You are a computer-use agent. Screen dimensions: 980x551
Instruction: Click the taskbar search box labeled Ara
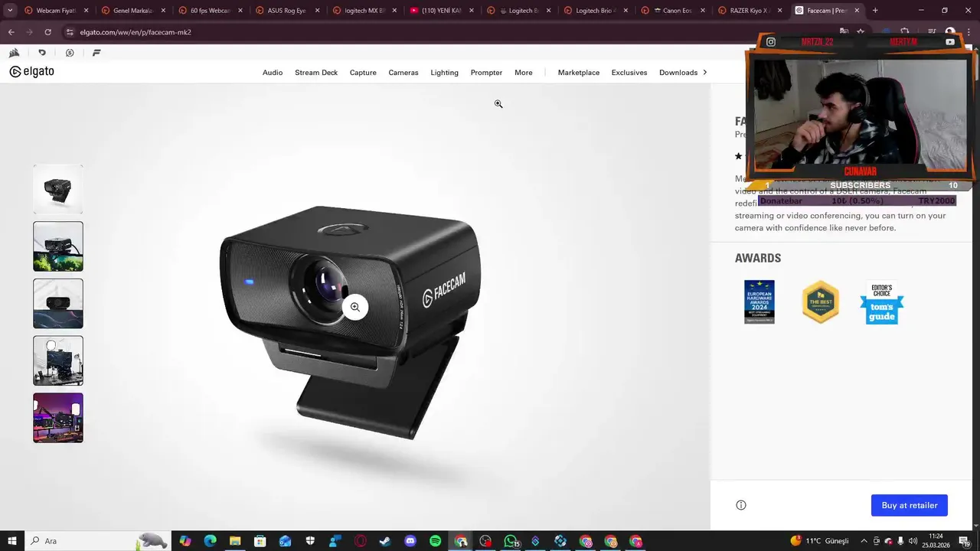(x=97, y=541)
